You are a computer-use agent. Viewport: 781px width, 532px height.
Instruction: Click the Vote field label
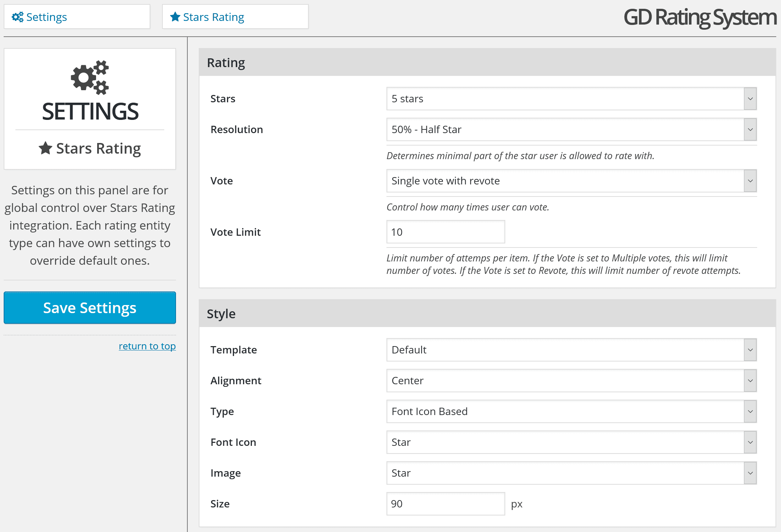[x=221, y=181]
